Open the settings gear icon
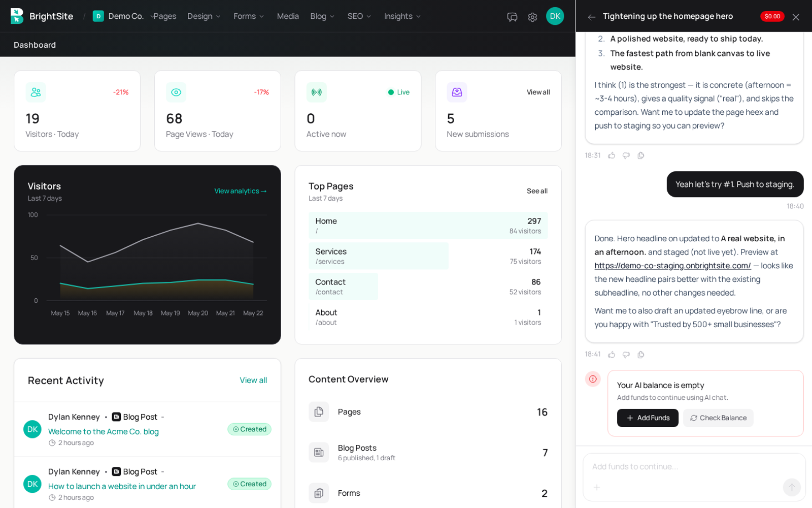Viewport: 812px width, 508px height. point(532,17)
